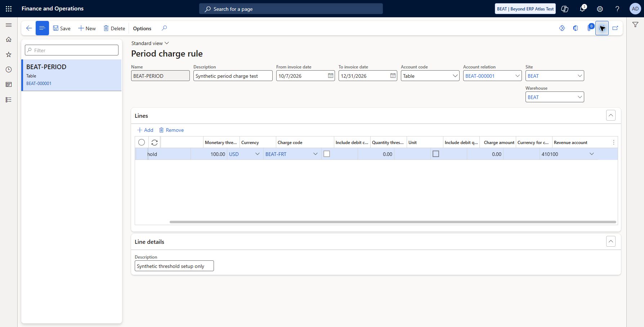The image size is (644, 327).
Task: Remove the selected line
Action: [171, 130]
